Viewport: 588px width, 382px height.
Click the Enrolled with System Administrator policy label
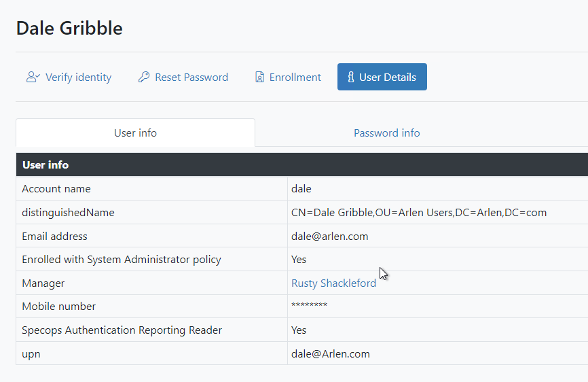122,260
